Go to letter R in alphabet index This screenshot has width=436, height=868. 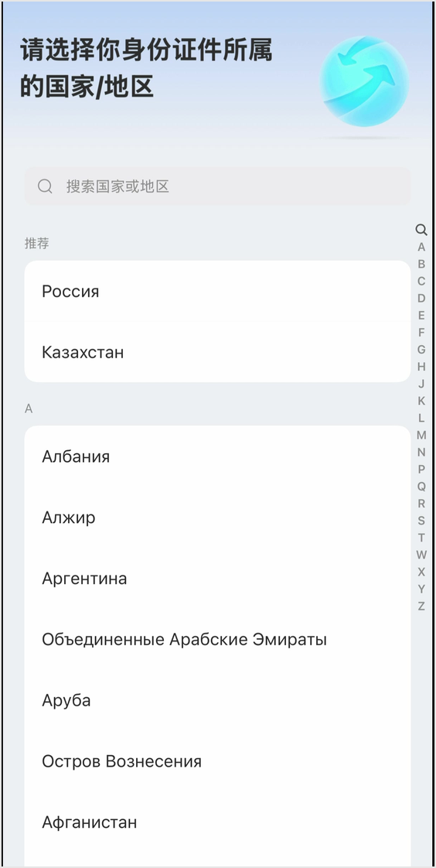pyautogui.click(x=421, y=503)
